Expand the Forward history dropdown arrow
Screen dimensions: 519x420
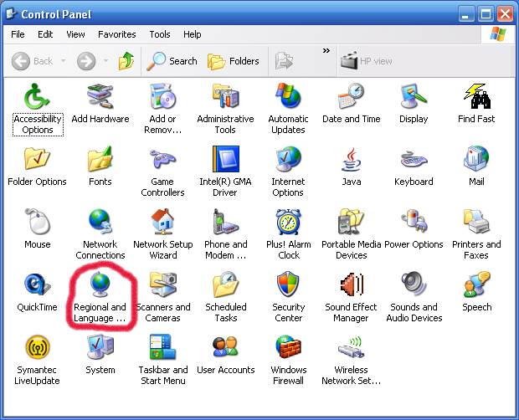coord(106,61)
